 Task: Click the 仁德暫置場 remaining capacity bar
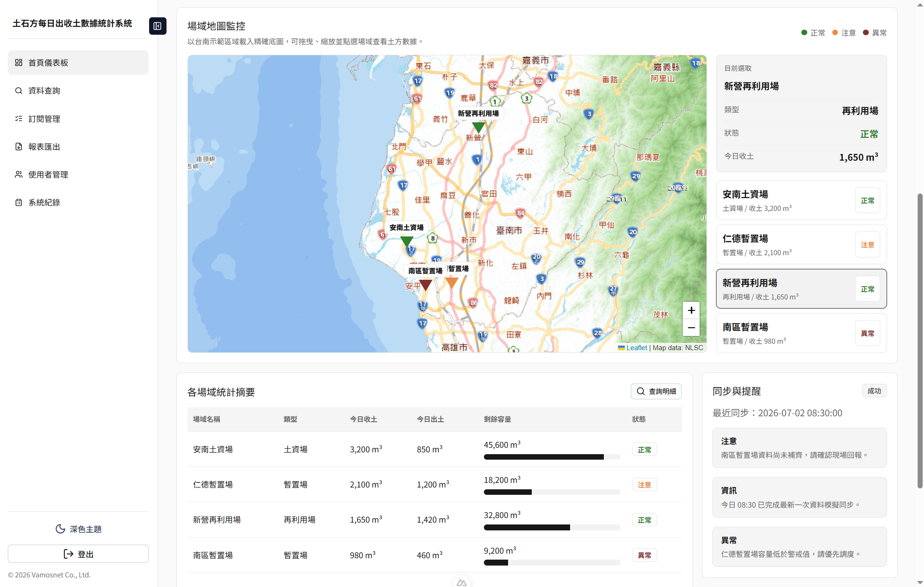coord(552,492)
